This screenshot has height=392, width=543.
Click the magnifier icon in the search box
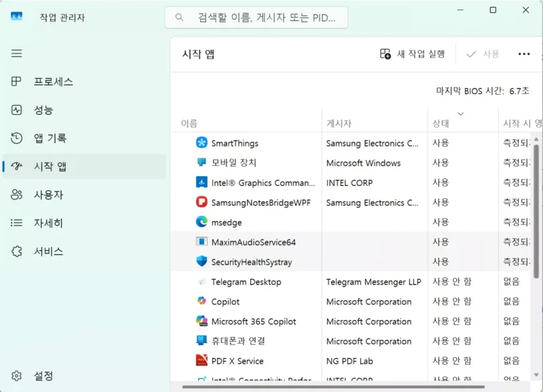coord(179,18)
